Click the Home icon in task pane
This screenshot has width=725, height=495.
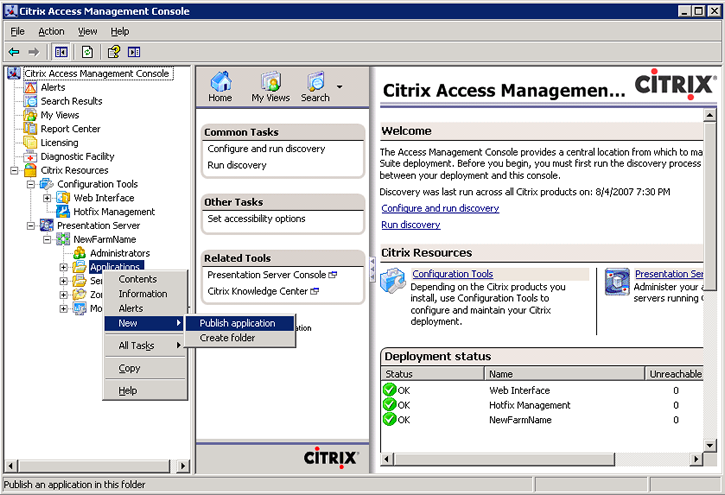(221, 82)
